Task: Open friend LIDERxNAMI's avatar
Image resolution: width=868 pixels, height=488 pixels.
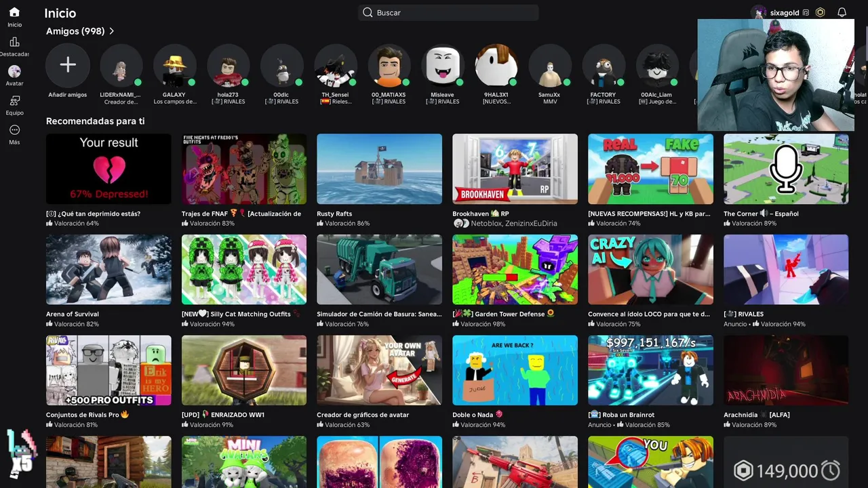Action: tap(121, 66)
